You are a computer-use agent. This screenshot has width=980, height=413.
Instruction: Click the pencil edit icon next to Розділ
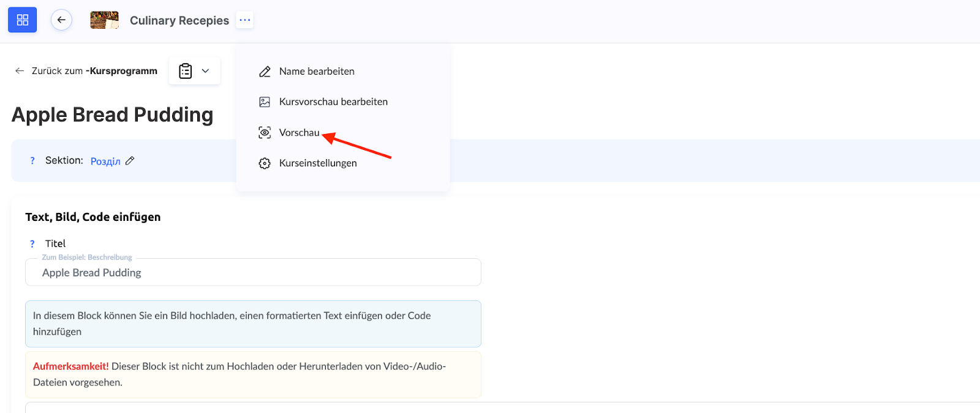(x=130, y=161)
